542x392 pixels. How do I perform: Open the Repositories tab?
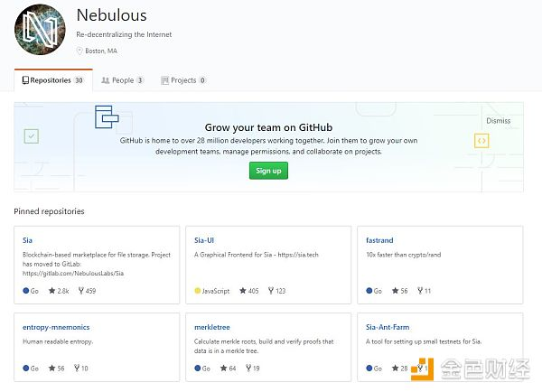[53, 80]
